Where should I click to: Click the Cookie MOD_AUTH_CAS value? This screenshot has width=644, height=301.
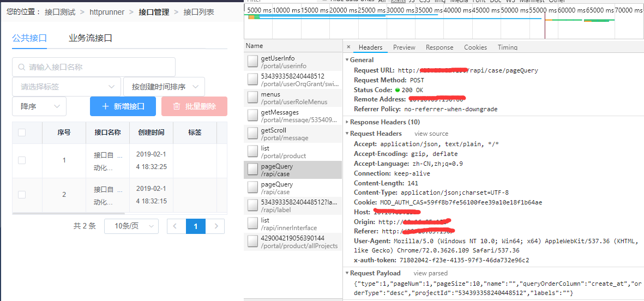[461, 202]
